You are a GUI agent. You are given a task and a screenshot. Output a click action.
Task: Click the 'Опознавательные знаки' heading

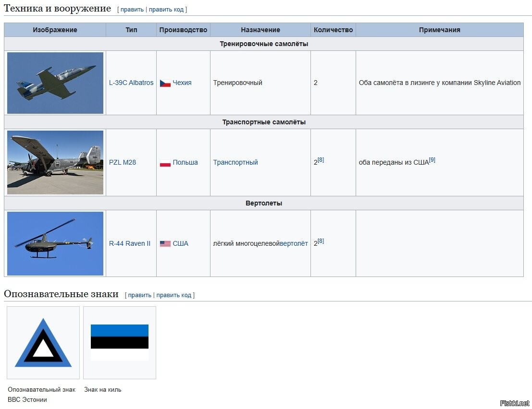coord(61,294)
